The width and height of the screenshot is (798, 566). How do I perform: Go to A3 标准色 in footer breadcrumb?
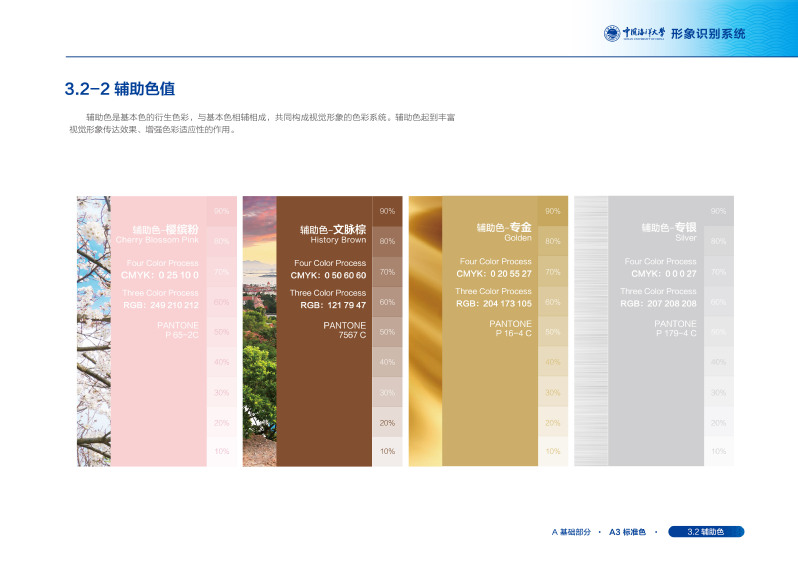point(627,532)
